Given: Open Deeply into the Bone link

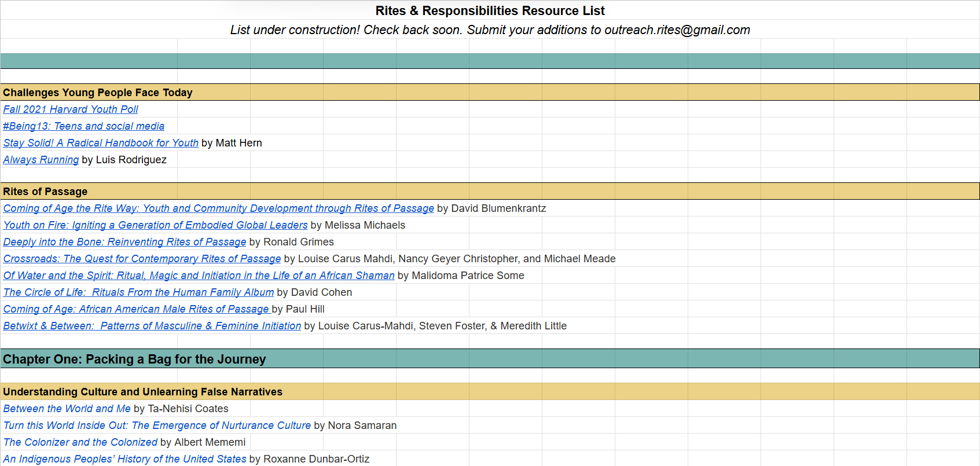Looking at the screenshot, I should point(124,242).
